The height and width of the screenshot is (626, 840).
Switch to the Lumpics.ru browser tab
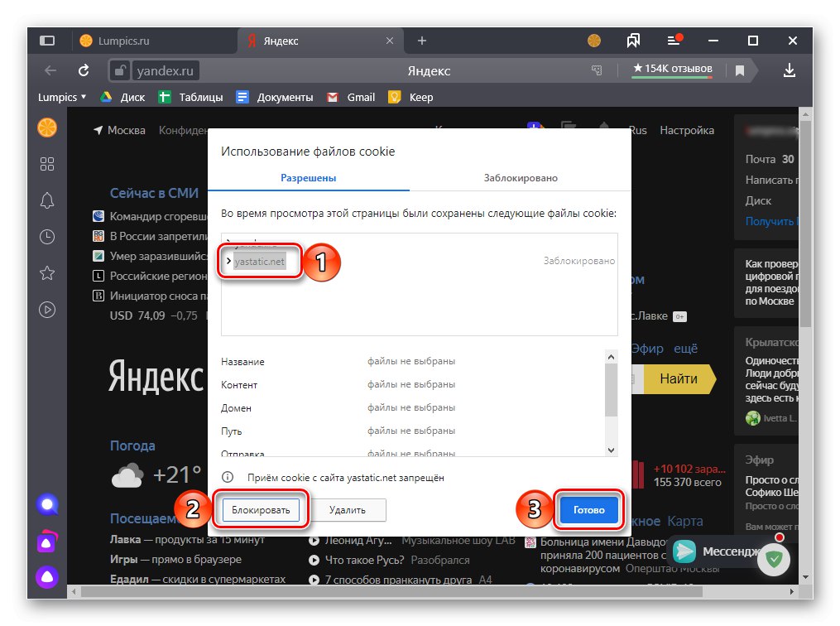coord(154,41)
